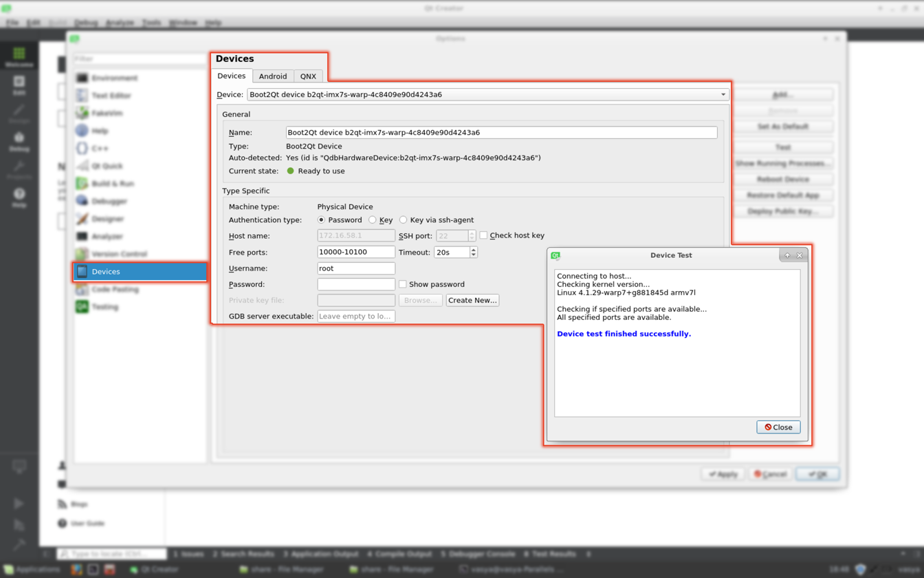Open the File menu

tap(12, 23)
